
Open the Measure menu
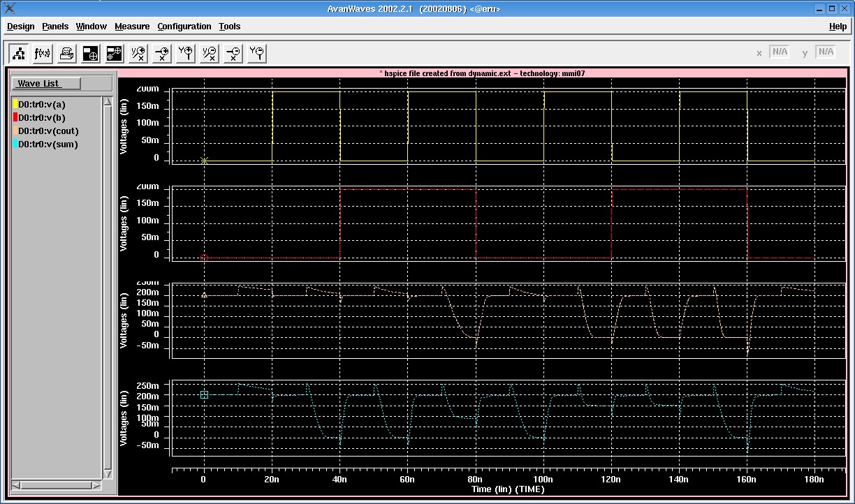click(132, 27)
